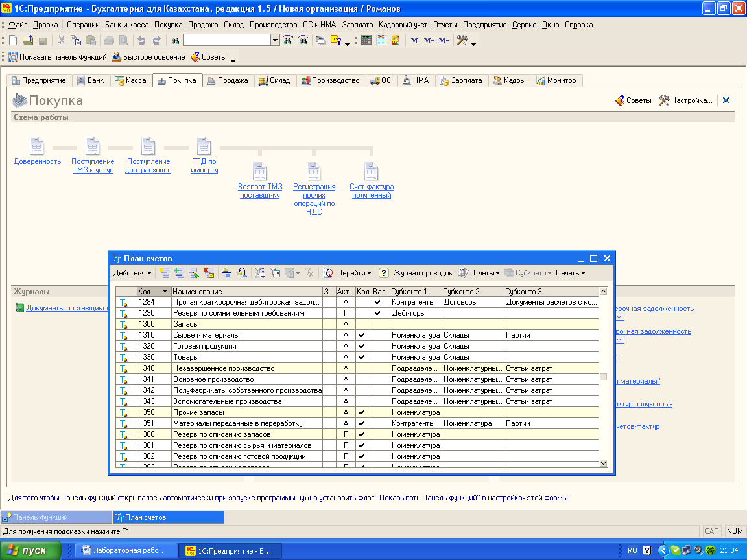
Task: Click the binoculars Find icon left of search box
Action: pyautogui.click(x=175, y=41)
